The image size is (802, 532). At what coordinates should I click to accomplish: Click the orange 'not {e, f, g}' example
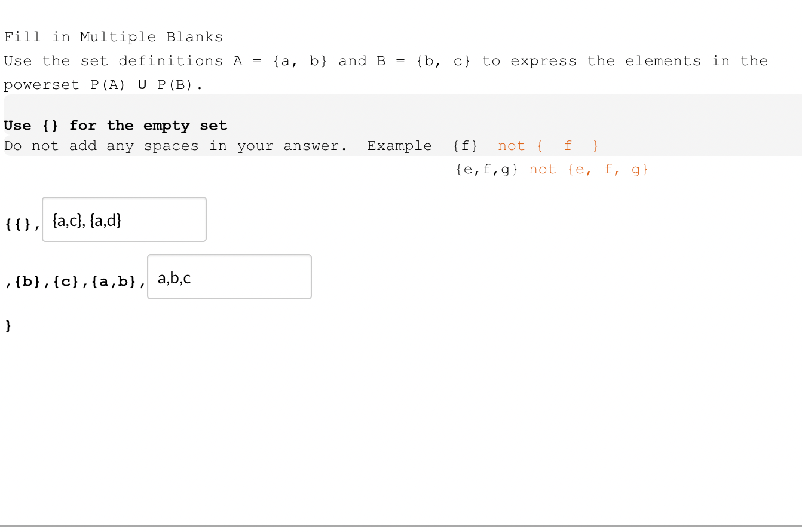pyautogui.click(x=587, y=169)
